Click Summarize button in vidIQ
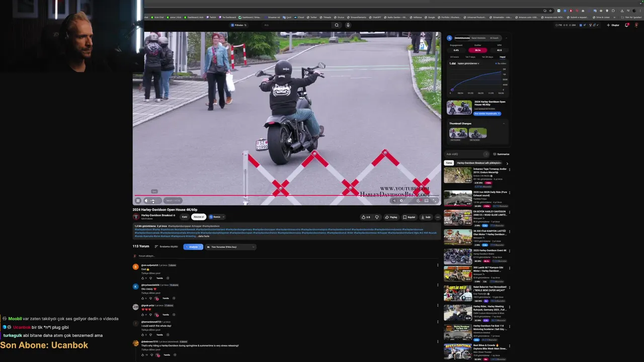644x362 pixels. point(501,154)
